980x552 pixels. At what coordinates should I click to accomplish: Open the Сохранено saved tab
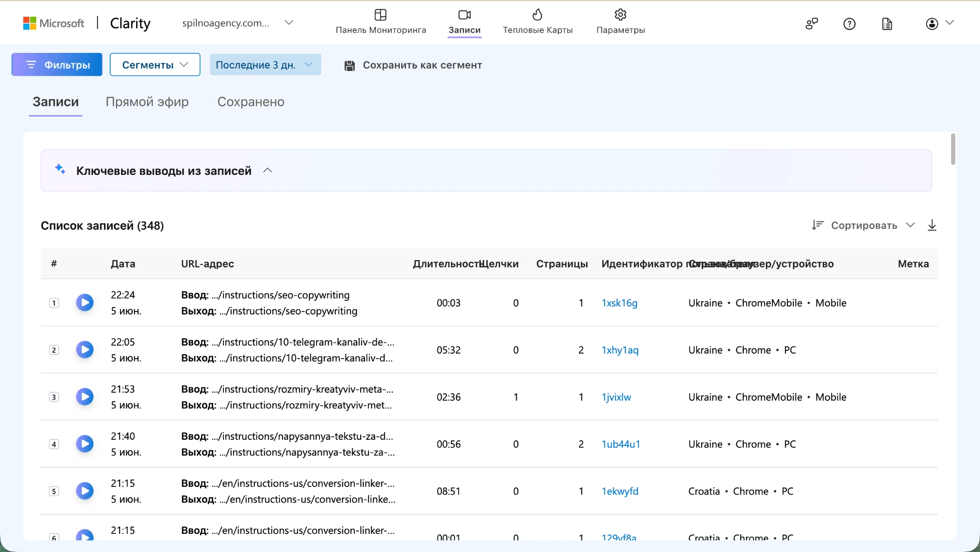pyautogui.click(x=251, y=102)
